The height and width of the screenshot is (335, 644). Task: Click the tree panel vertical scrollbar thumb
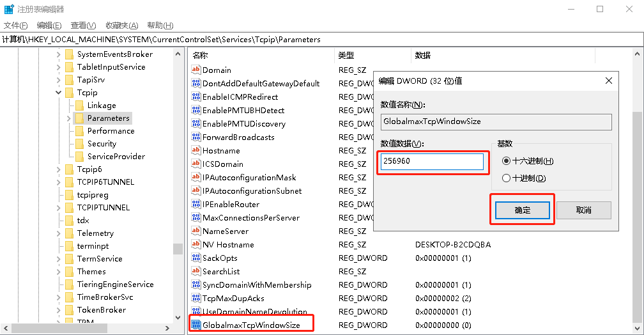(178, 248)
